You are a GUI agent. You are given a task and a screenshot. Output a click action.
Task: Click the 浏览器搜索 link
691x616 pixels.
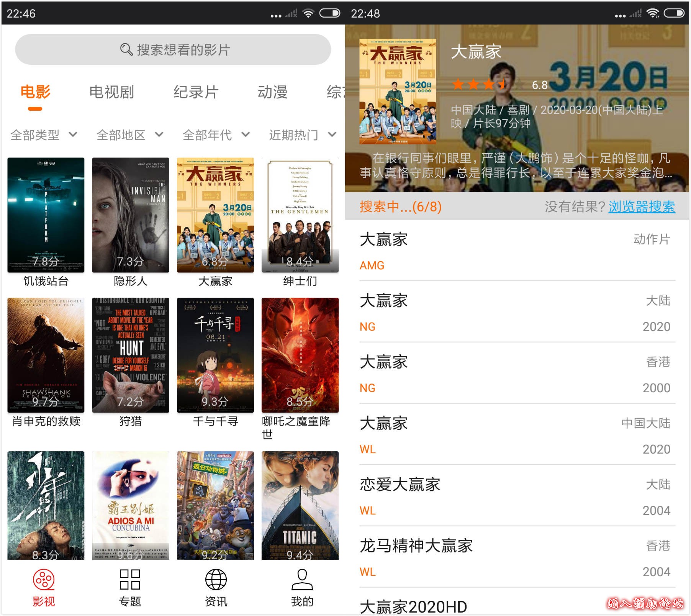(x=642, y=207)
